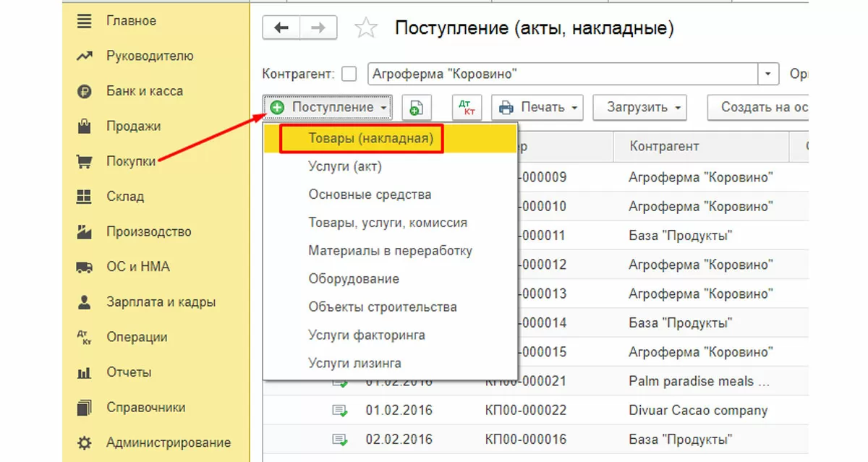Click the Склад grid icon

85,197
